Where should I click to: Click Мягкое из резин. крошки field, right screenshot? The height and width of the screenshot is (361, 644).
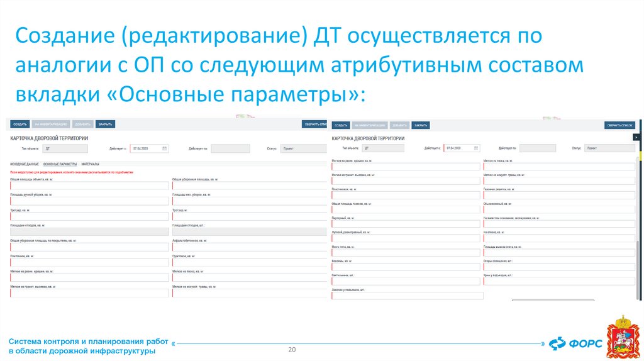(x=406, y=166)
